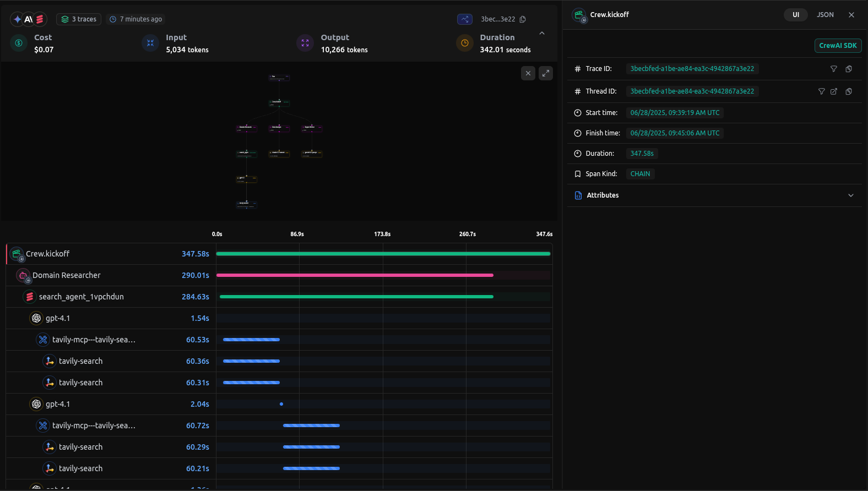Collapse the summary stats header
The image size is (868, 491).
[x=542, y=34]
